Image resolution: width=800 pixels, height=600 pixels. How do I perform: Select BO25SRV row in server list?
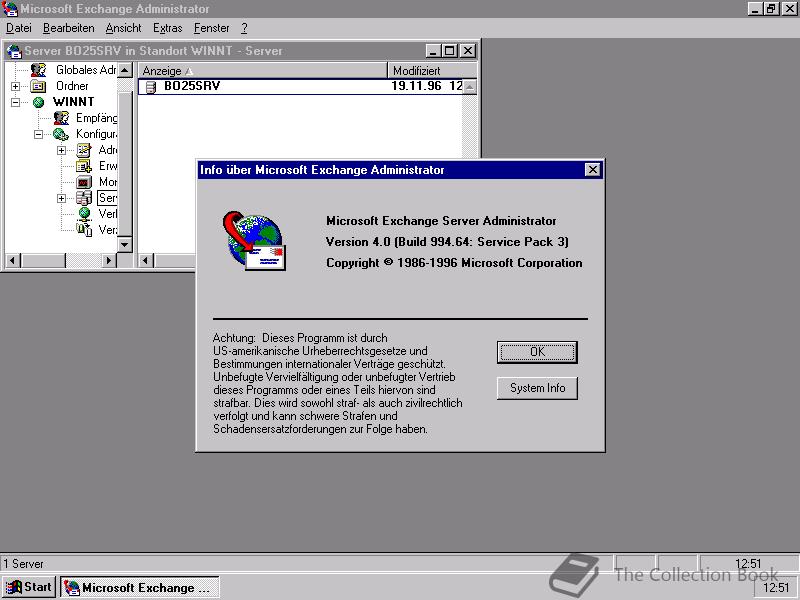tap(301, 86)
